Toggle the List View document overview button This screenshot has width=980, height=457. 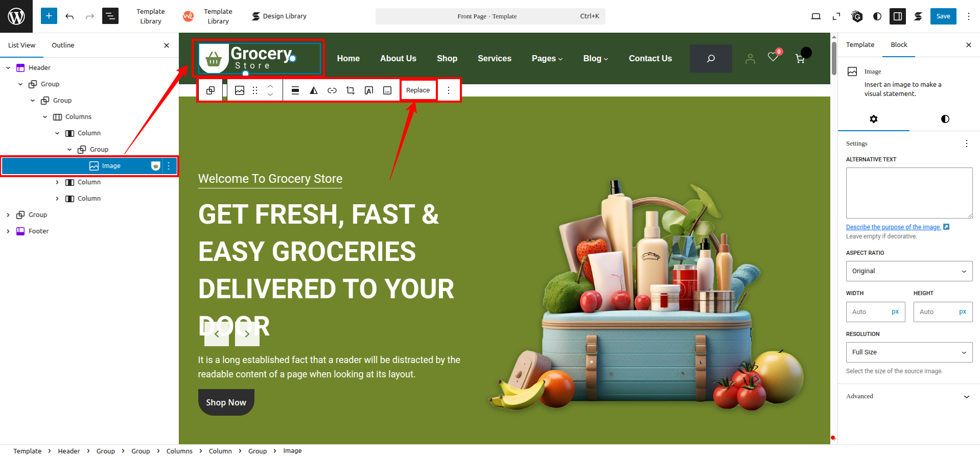pyautogui.click(x=110, y=16)
